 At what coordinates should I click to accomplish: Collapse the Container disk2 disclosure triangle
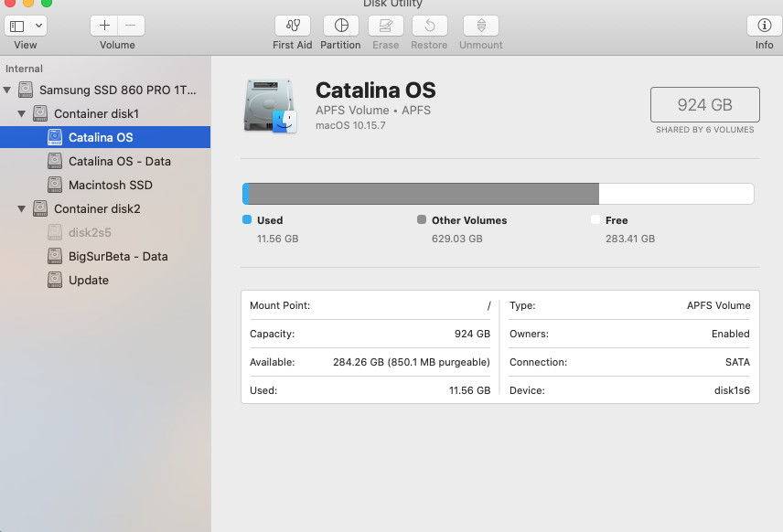point(21,208)
